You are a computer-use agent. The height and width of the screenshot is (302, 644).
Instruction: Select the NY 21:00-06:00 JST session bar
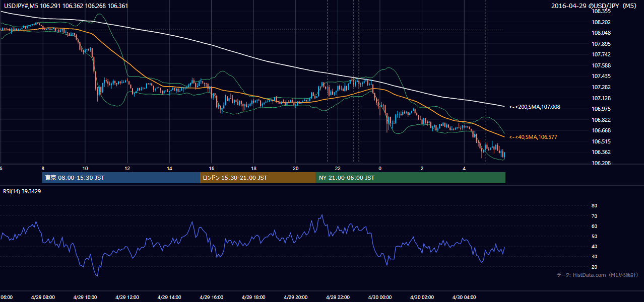tap(410, 178)
